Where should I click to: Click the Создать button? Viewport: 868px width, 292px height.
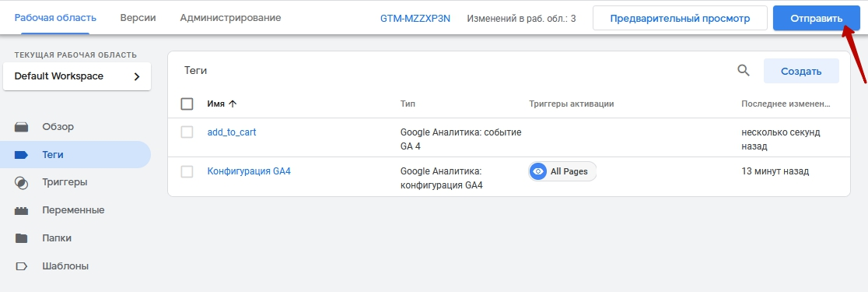tap(801, 71)
